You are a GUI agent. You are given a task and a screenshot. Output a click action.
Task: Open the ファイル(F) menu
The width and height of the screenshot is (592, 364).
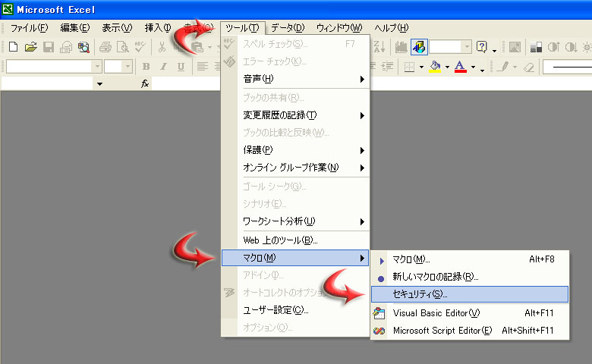[29, 27]
